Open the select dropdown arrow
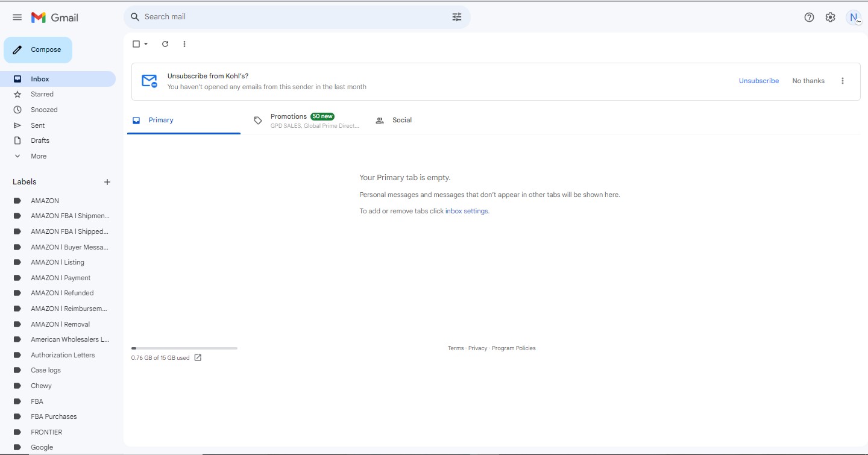Screen dimensions: 868x455 [x=146, y=44]
